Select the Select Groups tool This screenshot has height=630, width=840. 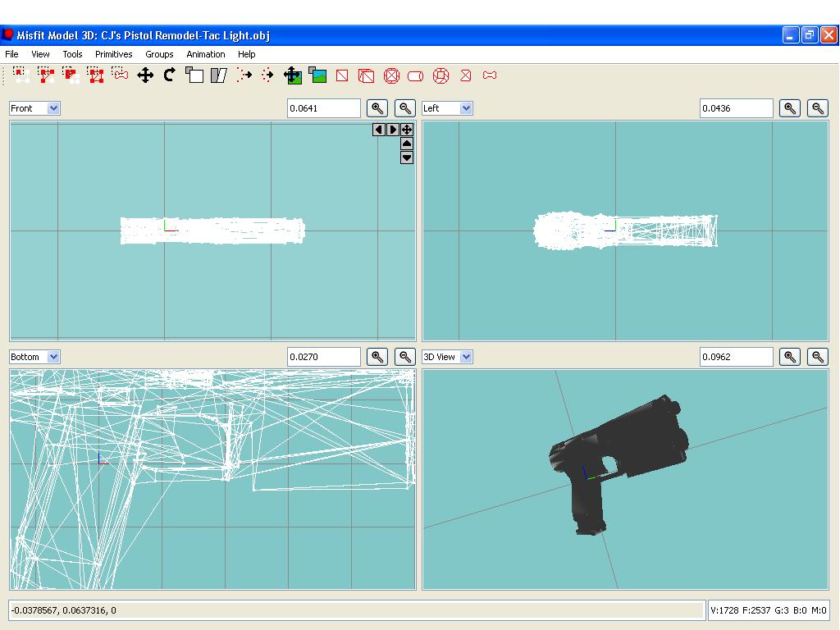pyautogui.click(x=95, y=75)
